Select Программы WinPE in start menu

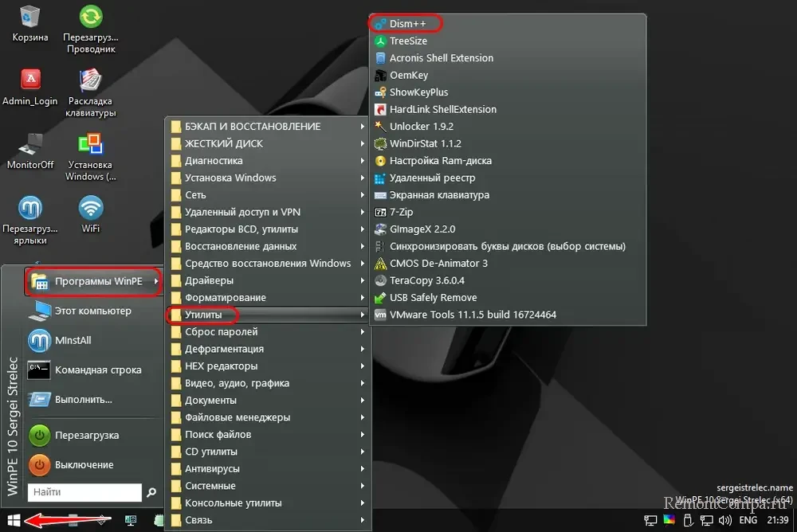coord(94,281)
